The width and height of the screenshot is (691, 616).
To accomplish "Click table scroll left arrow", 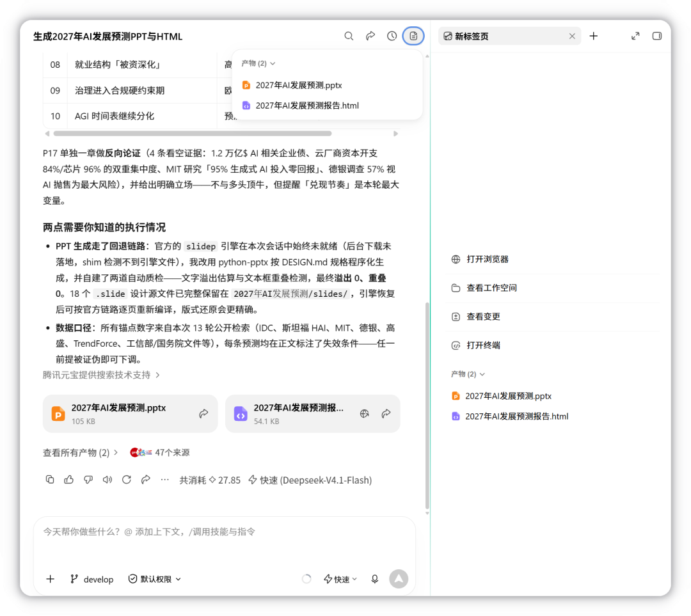I will pyautogui.click(x=47, y=134).
